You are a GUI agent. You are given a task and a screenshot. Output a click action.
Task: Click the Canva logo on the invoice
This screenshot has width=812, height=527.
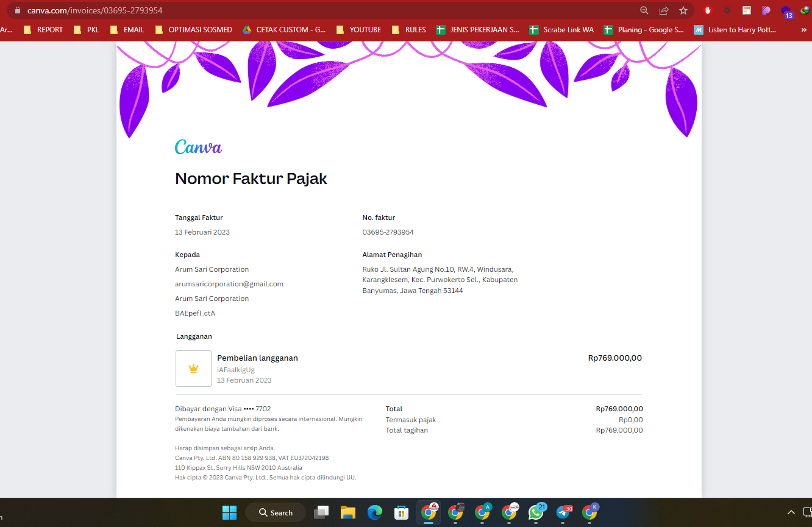tap(198, 147)
